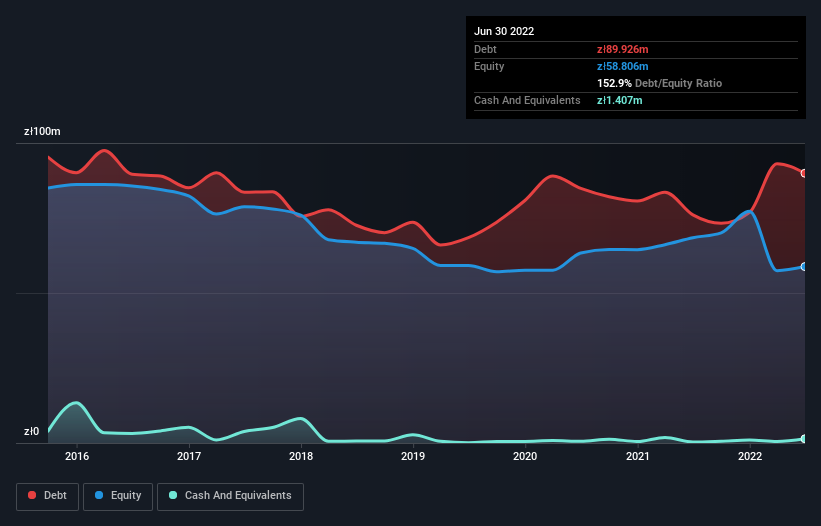The height and width of the screenshot is (526, 821).
Task: Click the Equity value zł58.806m in tooltip
Action: pyautogui.click(x=623, y=66)
